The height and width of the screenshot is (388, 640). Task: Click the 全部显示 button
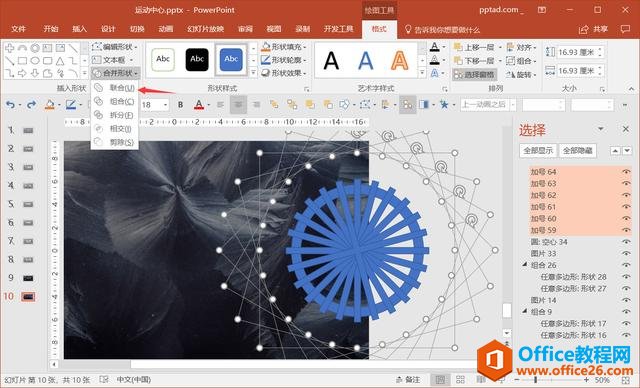[x=538, y=151]
